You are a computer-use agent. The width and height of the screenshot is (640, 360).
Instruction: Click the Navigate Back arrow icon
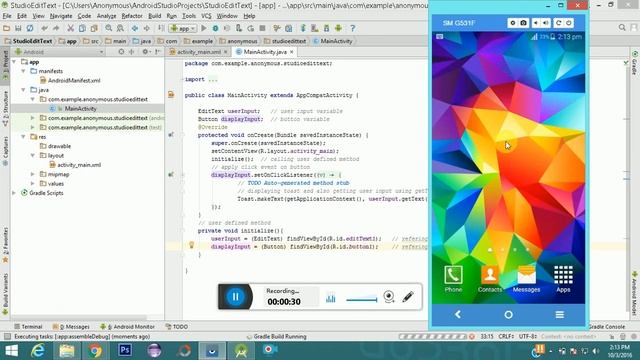pyautogui.click(x=135, y=28)
